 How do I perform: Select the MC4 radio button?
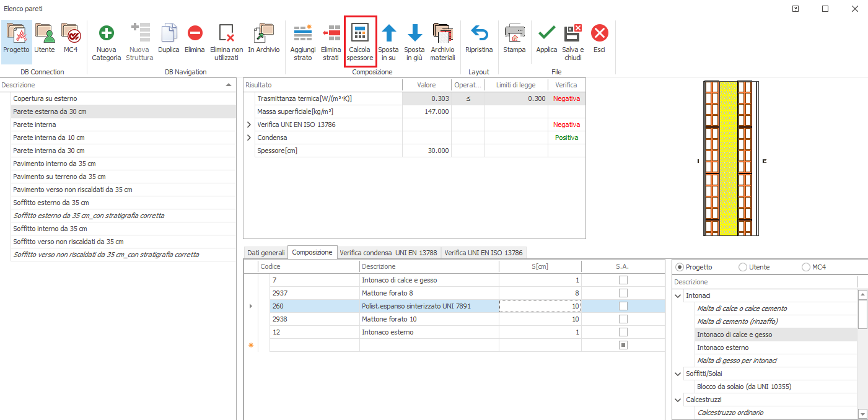pyautogui.click(x=805, y=267)
